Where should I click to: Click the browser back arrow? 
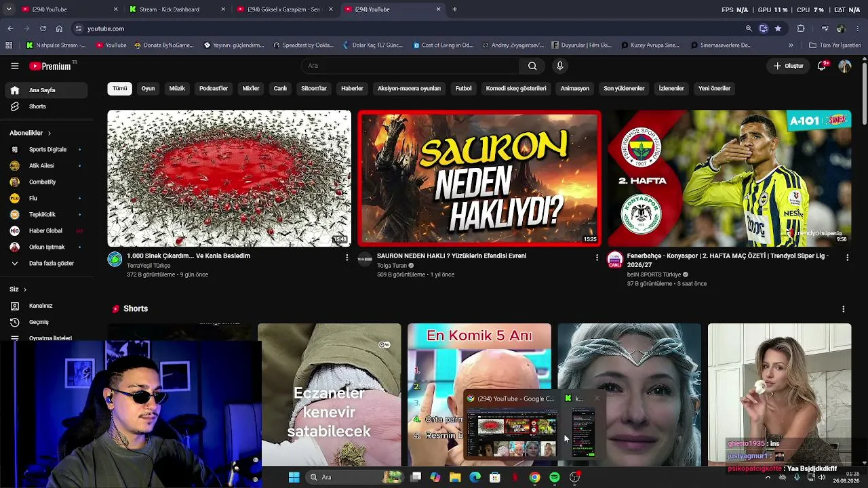(x=10, y=28)
